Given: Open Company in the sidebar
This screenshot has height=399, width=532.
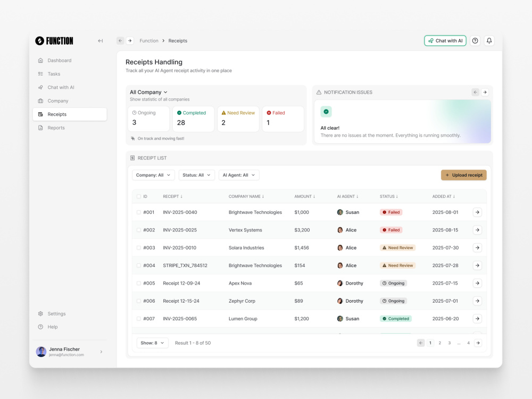Looking at the screenshot, I should click(x=70, y=101).
